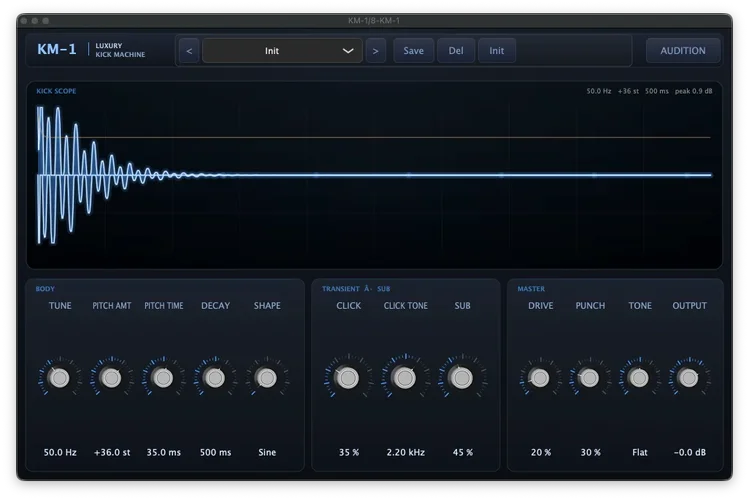Click the 500 ms scope readout
Image resolution: width=749 pixels, height=500 pixels.
656,91
